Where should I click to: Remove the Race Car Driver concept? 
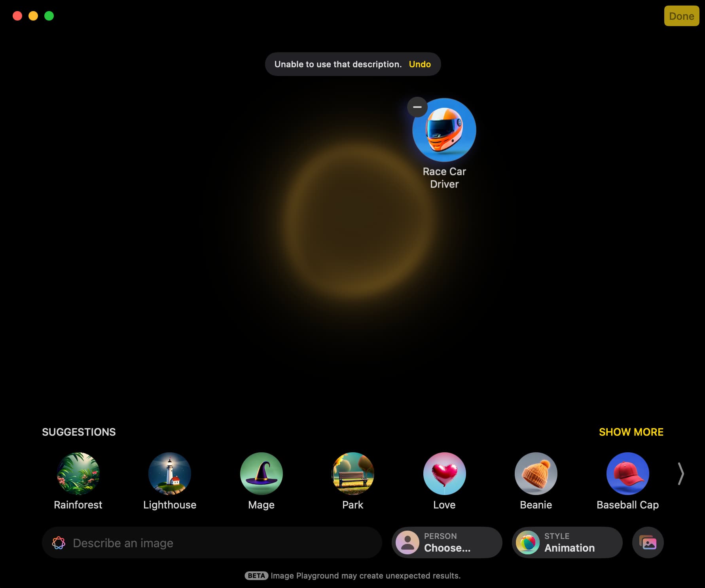[x=417, y=107]
